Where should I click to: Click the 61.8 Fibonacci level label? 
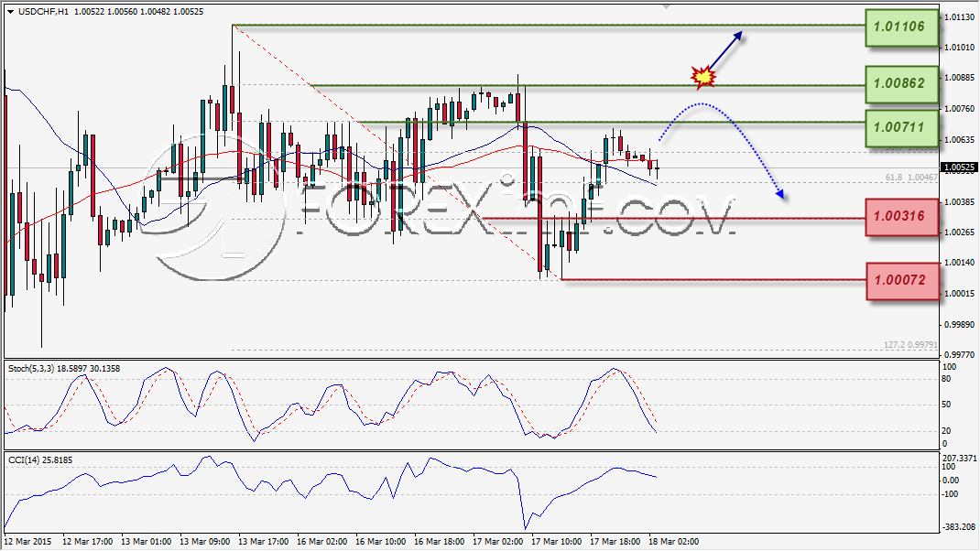(911, 178)
